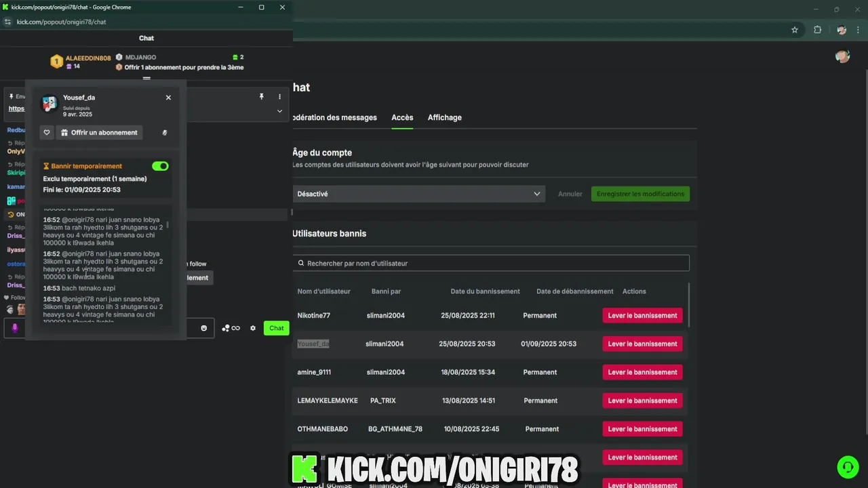
Task: Click the pin icon on pinned message
Action: coord(261,97)
